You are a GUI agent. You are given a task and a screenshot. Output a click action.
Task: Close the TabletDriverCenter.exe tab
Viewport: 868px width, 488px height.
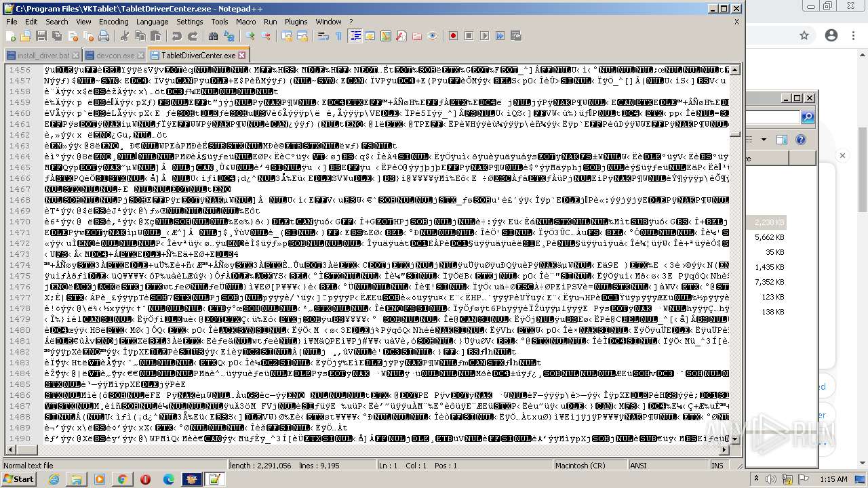241,56
